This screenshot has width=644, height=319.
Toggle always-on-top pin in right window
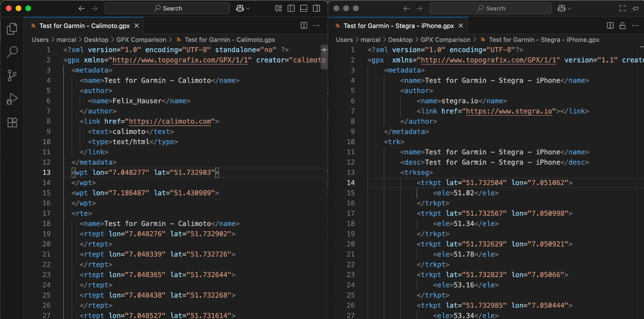[636, 8]
